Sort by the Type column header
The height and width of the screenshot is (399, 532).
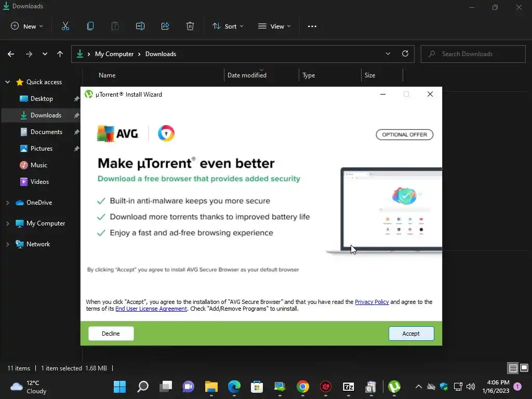(x=309, y=75)
